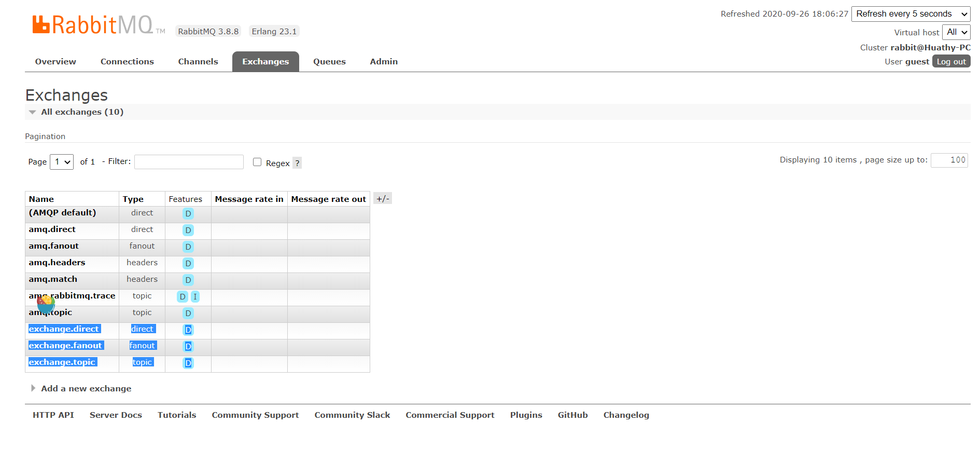Image resolution: width=980 pixels, height=450 pixels.
Task: Click the D badge for exchange.fanout
Action: click(x=188, y=346)
